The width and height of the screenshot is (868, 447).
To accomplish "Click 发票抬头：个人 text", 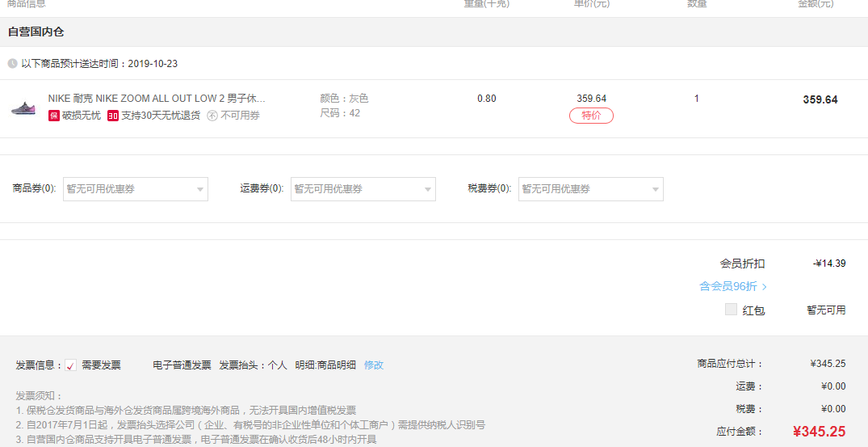I will click(253, 365).
